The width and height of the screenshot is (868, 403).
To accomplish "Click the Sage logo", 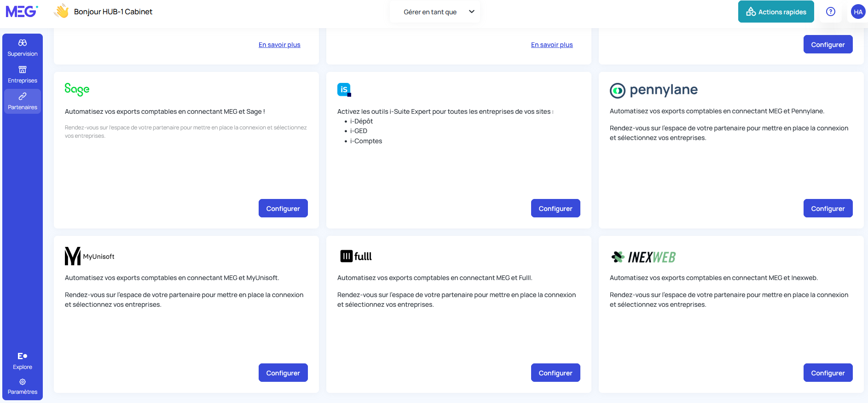I will 77,89.
